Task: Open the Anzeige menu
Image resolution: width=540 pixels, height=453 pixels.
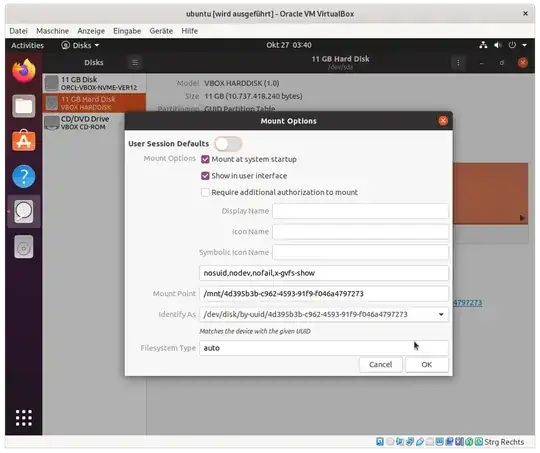Action: 91,31
